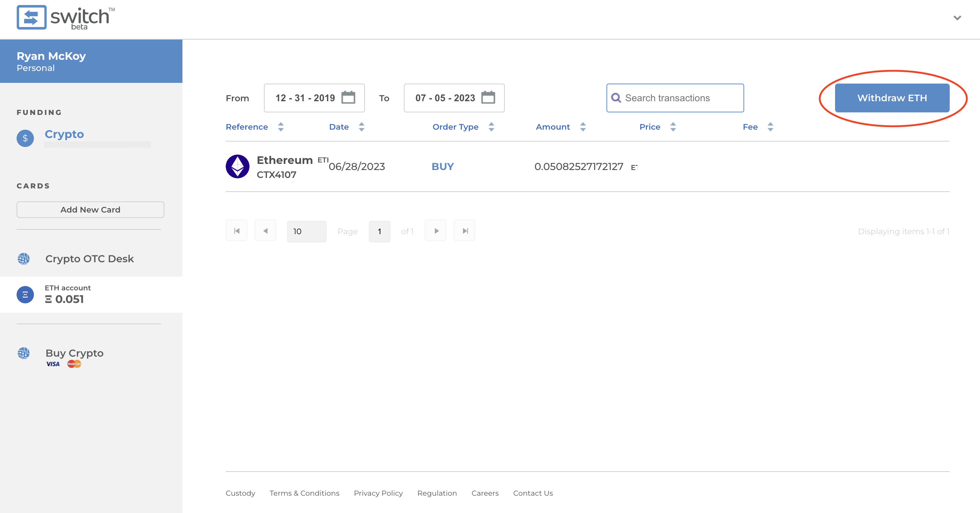Click reference CTX4107

[277, 175]
